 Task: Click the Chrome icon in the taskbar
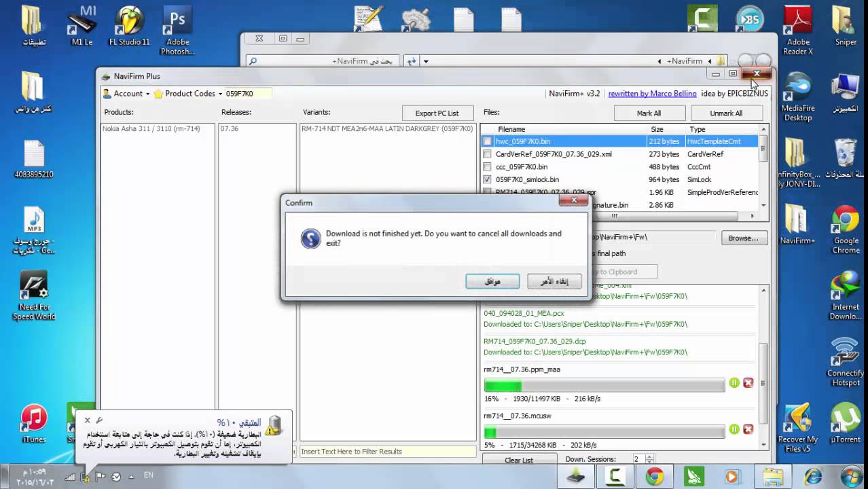click(x=655, y=476)
